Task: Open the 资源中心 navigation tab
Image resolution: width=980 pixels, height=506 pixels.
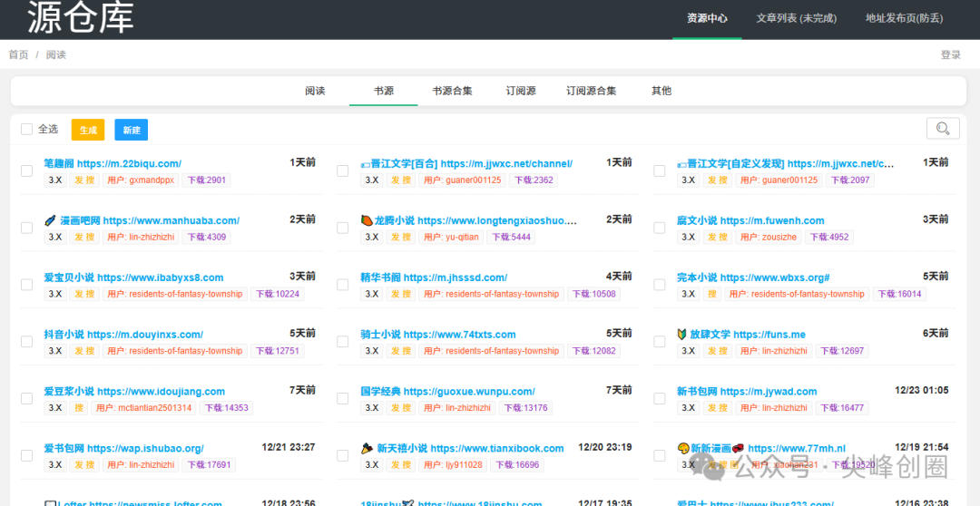Action: click(707, 19)
